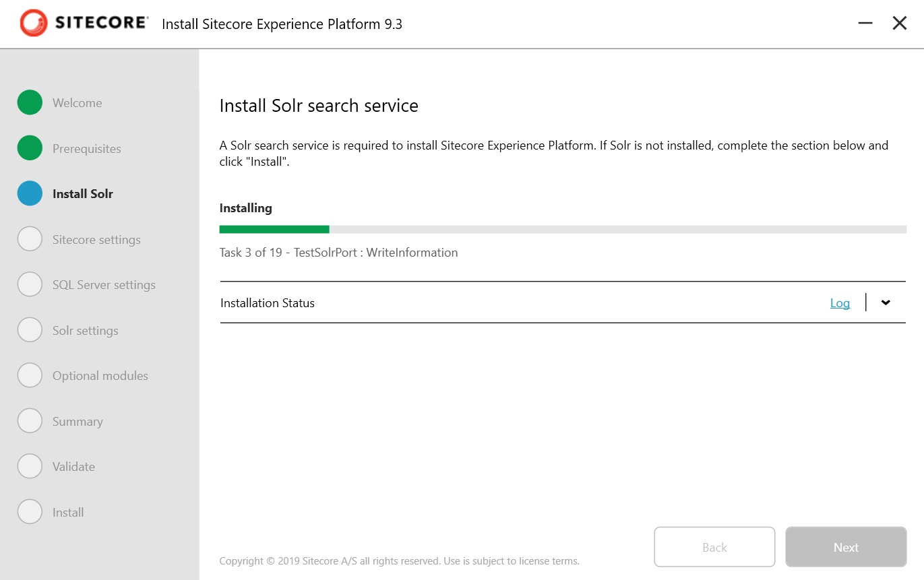Click the green installation progress bar
The width and height of the screenshot is (924, 580).
(x=274, y=229)
